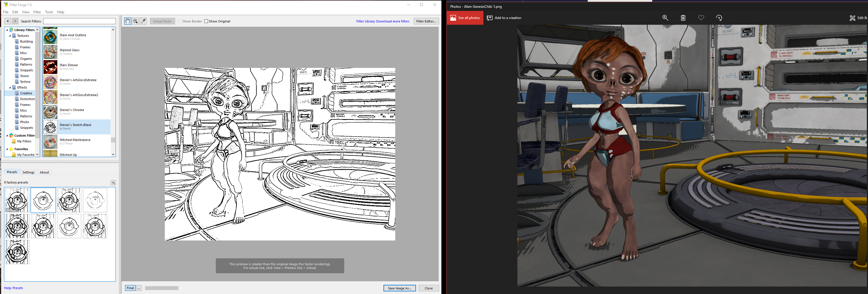Add photo to favorites with heart icon
868x294 pixels.
701,18
